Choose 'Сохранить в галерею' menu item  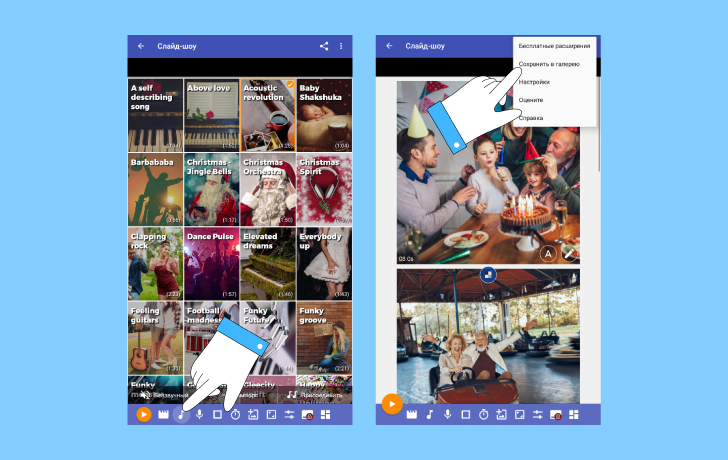tap(549, 64)
